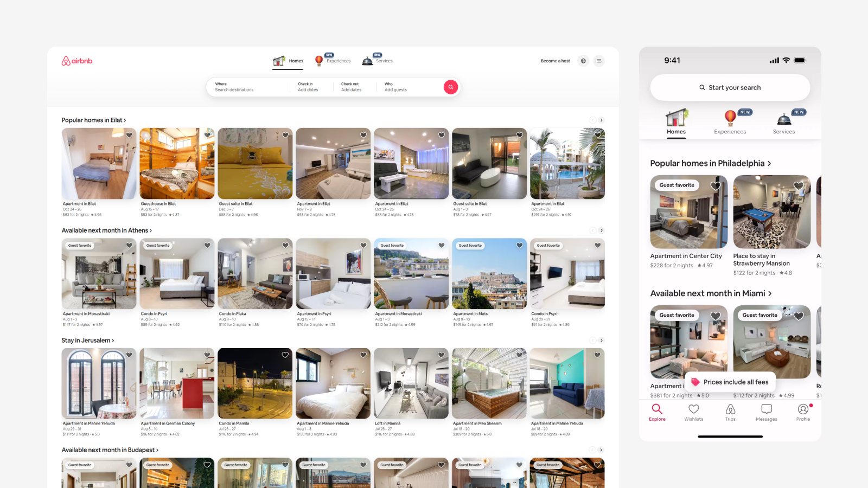The width and height of the screenshot is (868, 488).
Task: Expand the Available next month in Miami section
Action: click(x=711, y=293)
